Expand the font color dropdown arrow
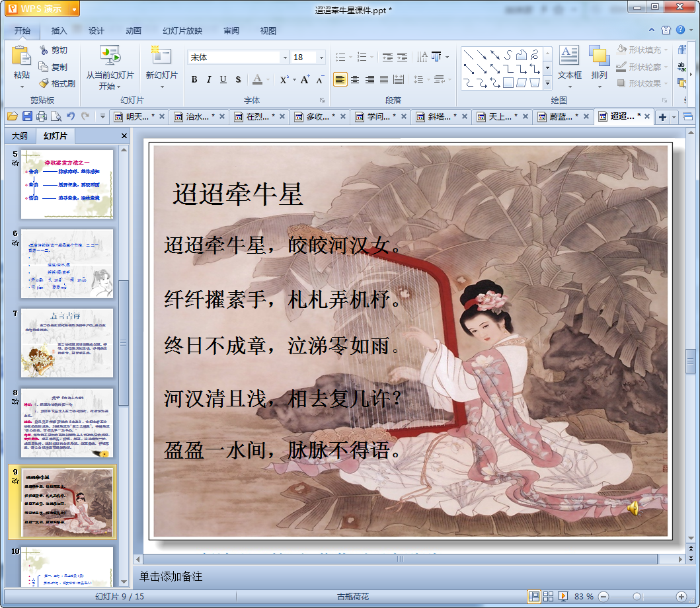The height and width of the screenshot is (608, 700). (x=268, y=80)
